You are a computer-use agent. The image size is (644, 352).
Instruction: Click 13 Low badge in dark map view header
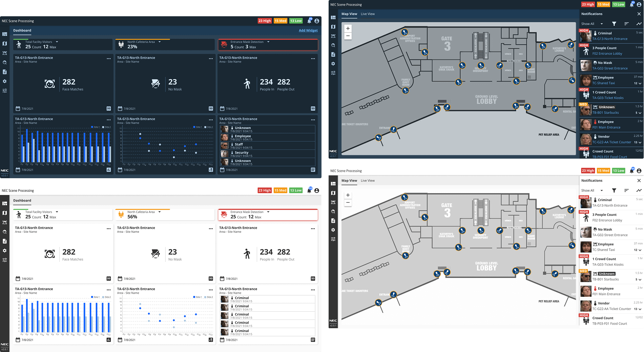pyautogui.click(x=619, y=4)
